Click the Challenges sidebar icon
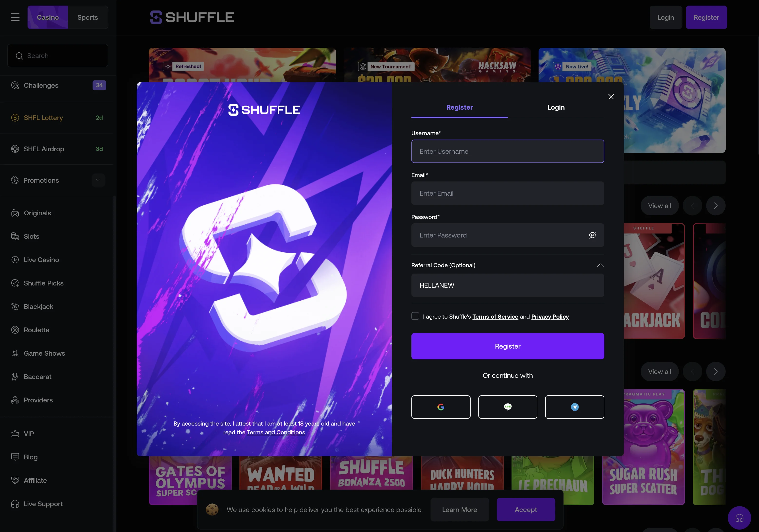The image size is (759, 532). (15, 85)
